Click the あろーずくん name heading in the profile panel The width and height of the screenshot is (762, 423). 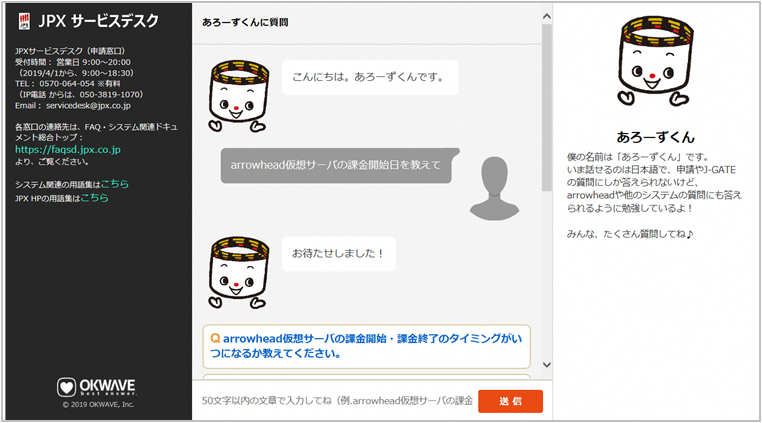(x=655, y=137)
